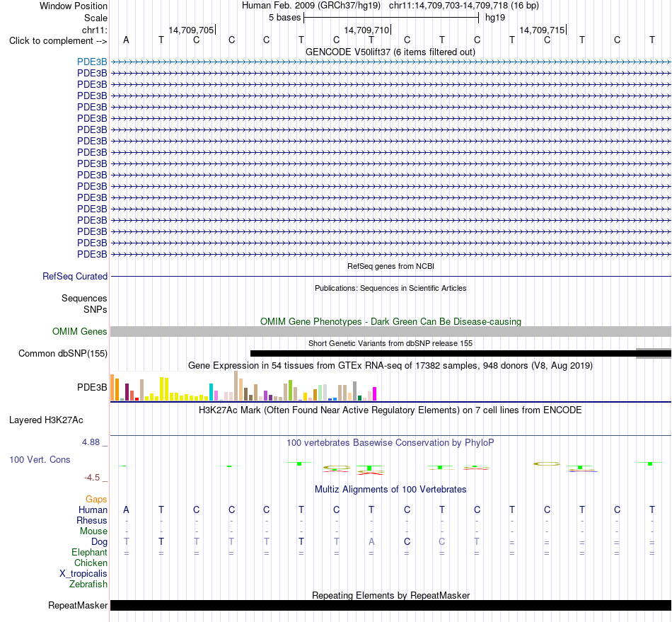The width and height of the screenshot is (672, 622).
Task: Click the 'A' base in the complement sequence row
Action: tap(126, 40)
